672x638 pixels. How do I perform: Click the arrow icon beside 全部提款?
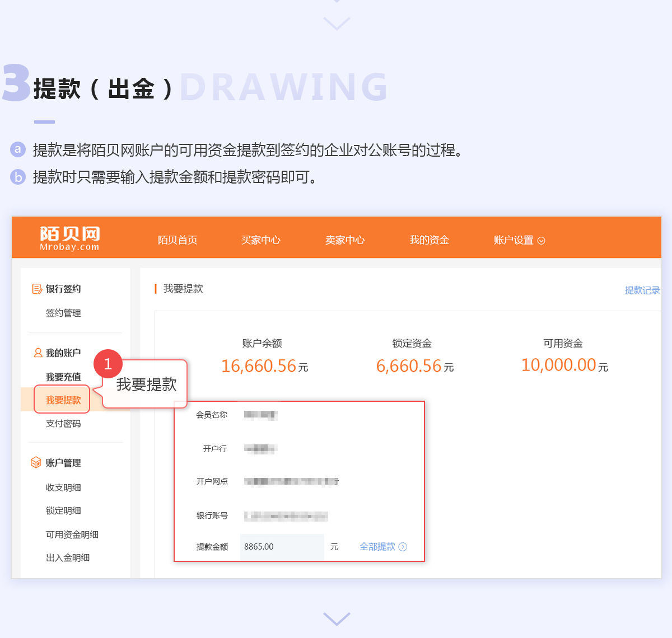403,547
